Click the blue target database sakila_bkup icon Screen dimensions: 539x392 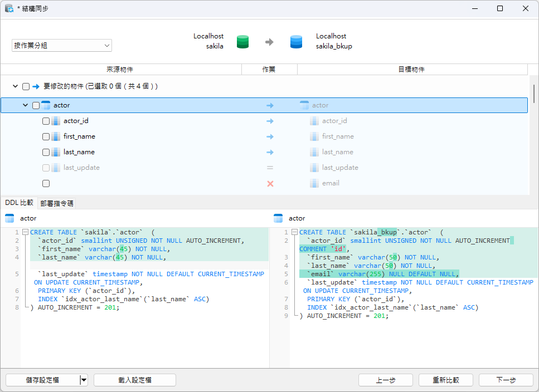pyautogui.click(x=296, y=42)
